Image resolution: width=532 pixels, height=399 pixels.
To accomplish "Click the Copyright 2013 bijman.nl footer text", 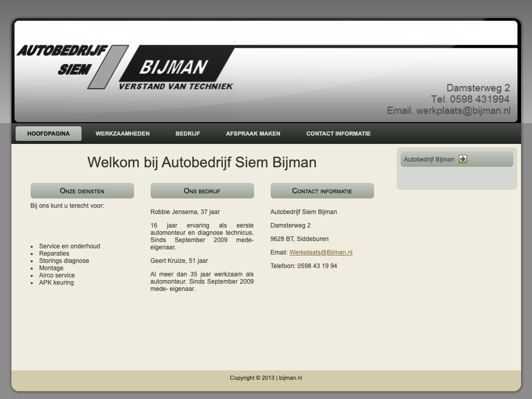I will tap(266, 378).
